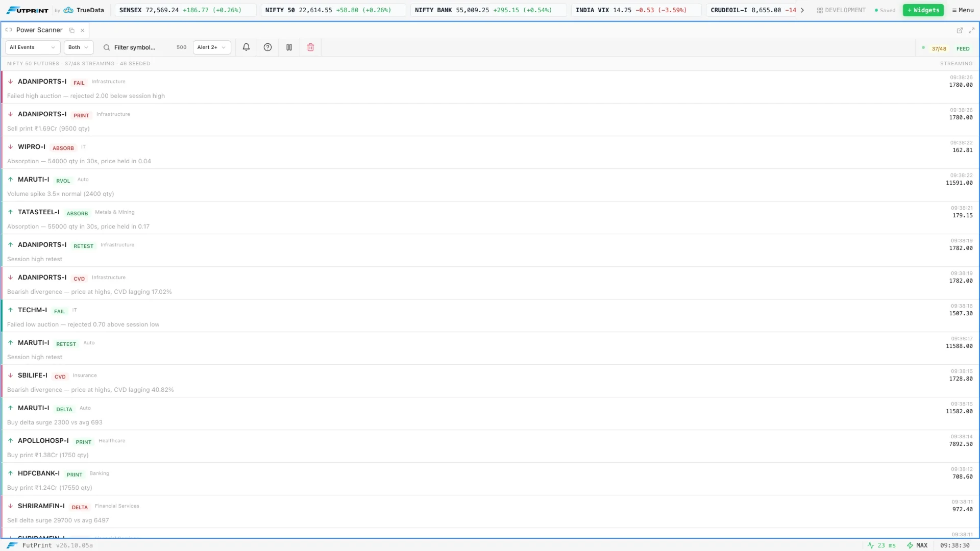Toggle the FEED button
Screen dimensions: 980x551
tap(963, 48)
